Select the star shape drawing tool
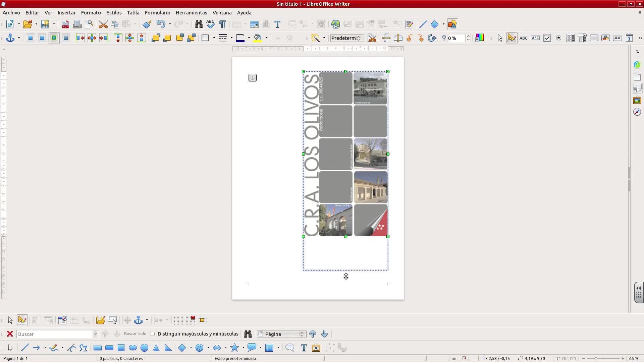644x362 pixels. [234, 348]
